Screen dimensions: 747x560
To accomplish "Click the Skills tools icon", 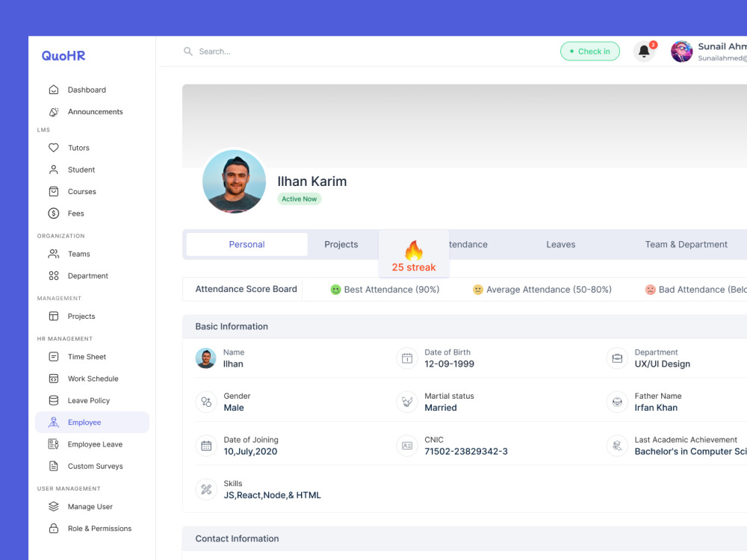I will (x=206, y=490).
